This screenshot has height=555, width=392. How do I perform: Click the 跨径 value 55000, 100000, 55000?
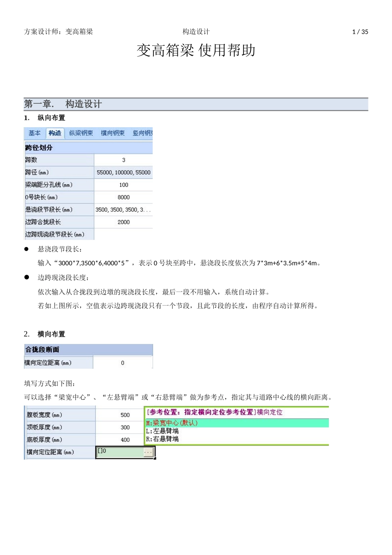pyautogui.click(x=123, y=172)
